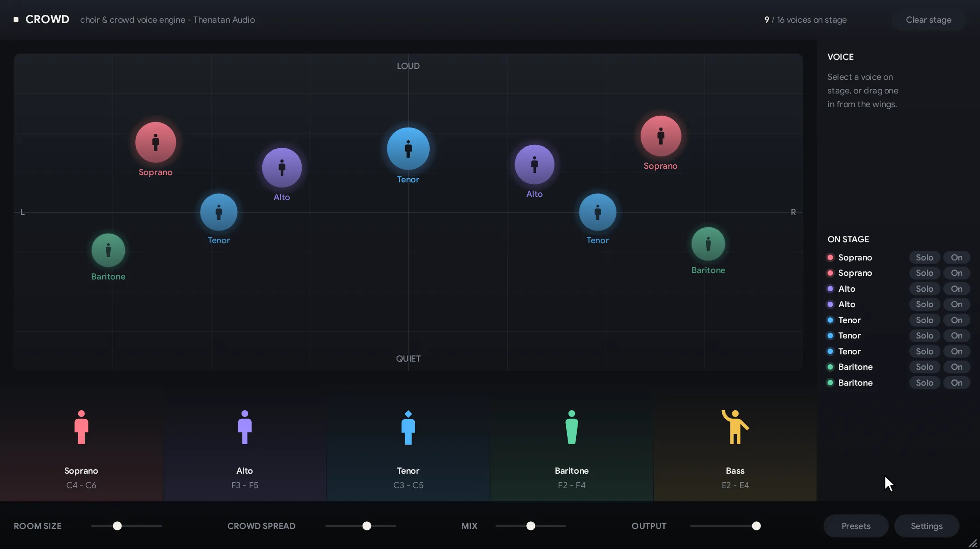Click the Output slider handle

756,526
